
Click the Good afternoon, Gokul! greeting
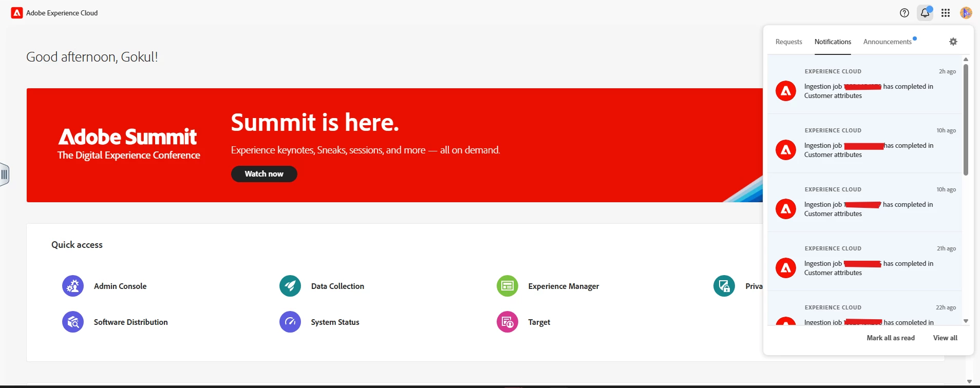point(92,56)
